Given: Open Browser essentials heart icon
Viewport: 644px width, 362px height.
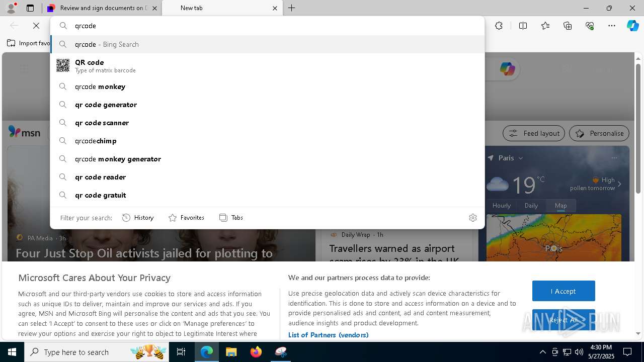Looking at the screenshot, I should (x=590, y=26).
